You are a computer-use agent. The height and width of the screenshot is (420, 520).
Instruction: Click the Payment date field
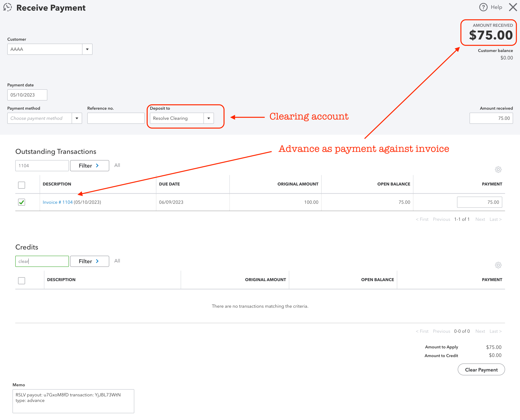pos(27,95)
